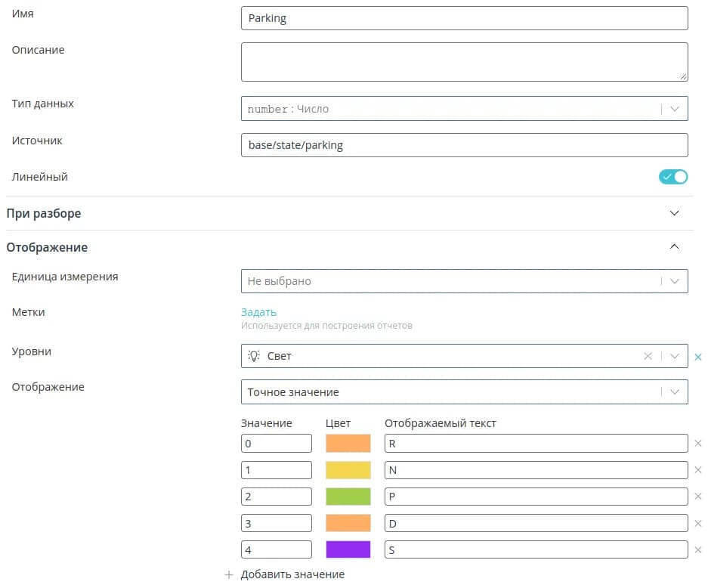The width and height of the screenshot is (708, 588).
Task: Click the Задать link for labels
Action: pyautogui.click(x=258, y=312)
